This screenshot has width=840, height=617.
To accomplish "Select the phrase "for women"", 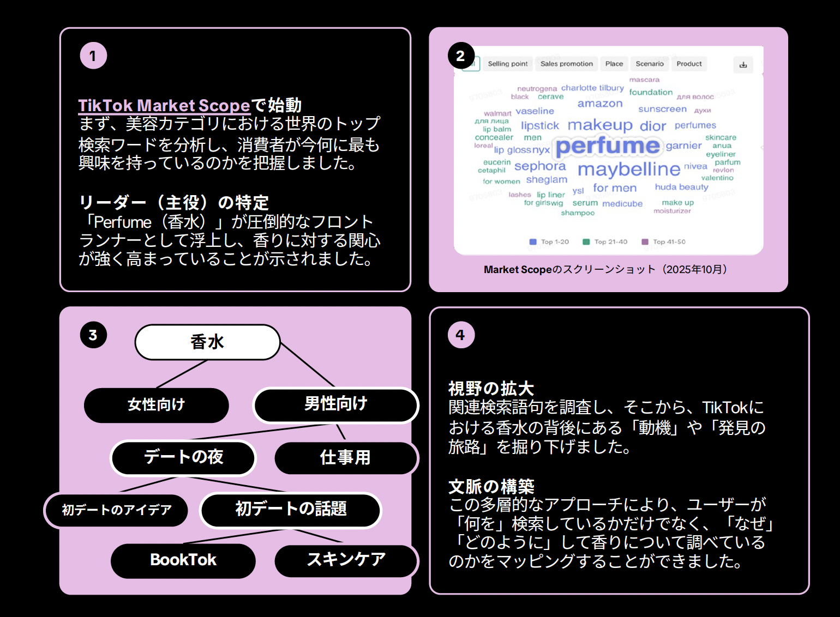I will coord(501,182).
